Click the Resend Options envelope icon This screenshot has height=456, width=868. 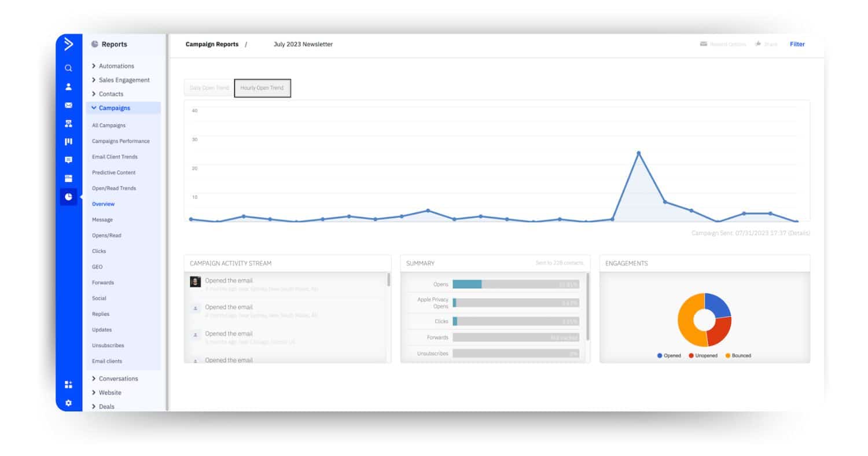click(704, 44)
